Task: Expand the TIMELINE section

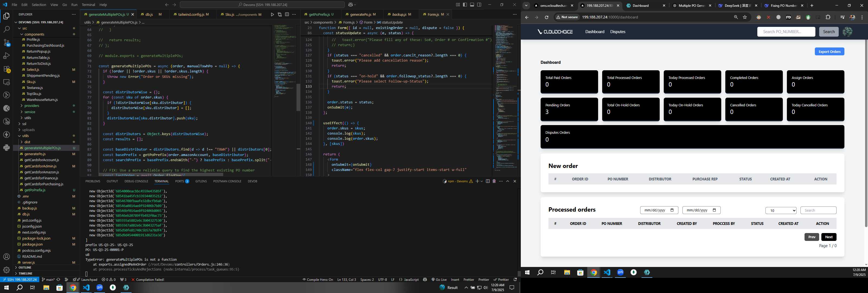Action: pos(25,273)
